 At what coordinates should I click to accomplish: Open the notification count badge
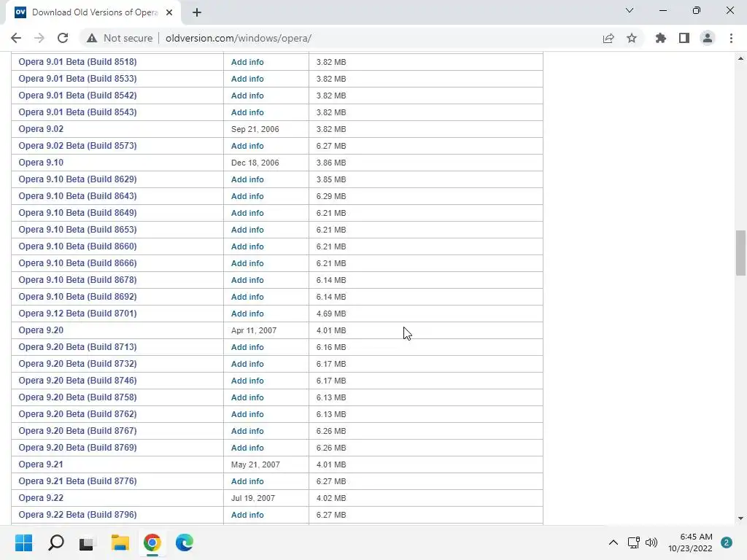pyautogui.click(x=726, y=542)
